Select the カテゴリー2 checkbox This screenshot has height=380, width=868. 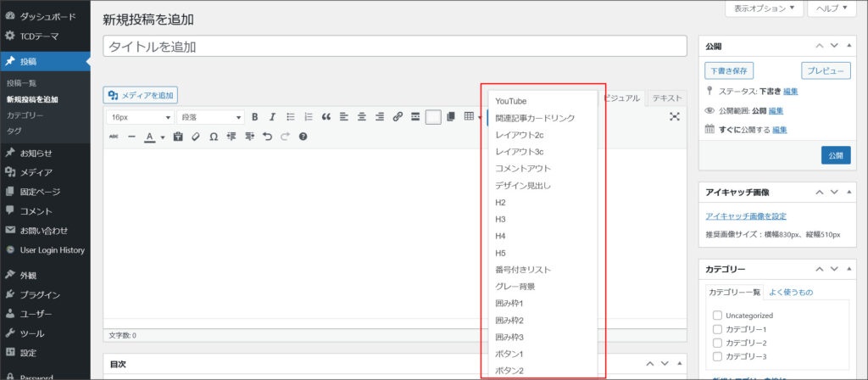point(717,343)
